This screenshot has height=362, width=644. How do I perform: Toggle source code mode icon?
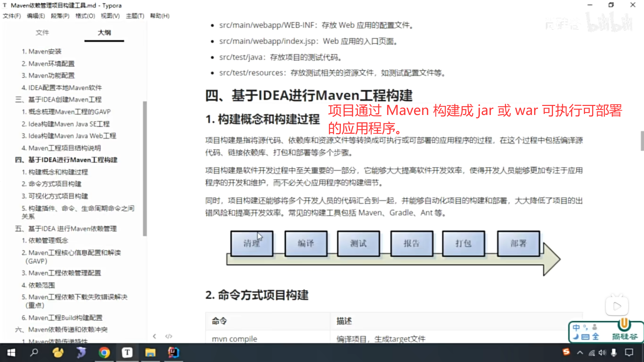coord(169,336)
